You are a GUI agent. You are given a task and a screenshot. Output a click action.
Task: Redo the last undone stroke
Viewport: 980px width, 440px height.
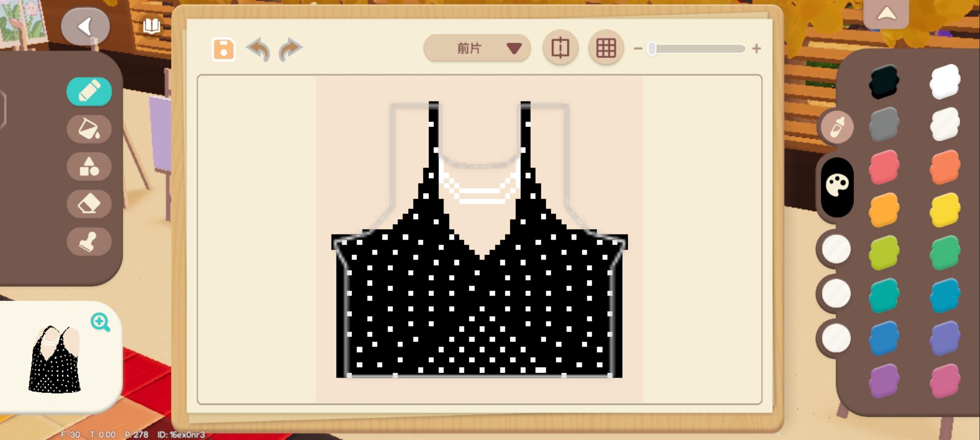[290, 49]
